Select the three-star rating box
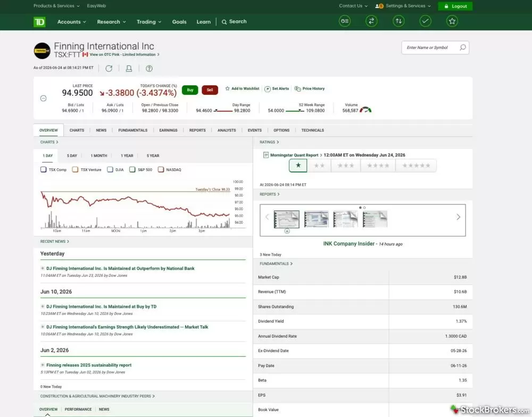 346,166
